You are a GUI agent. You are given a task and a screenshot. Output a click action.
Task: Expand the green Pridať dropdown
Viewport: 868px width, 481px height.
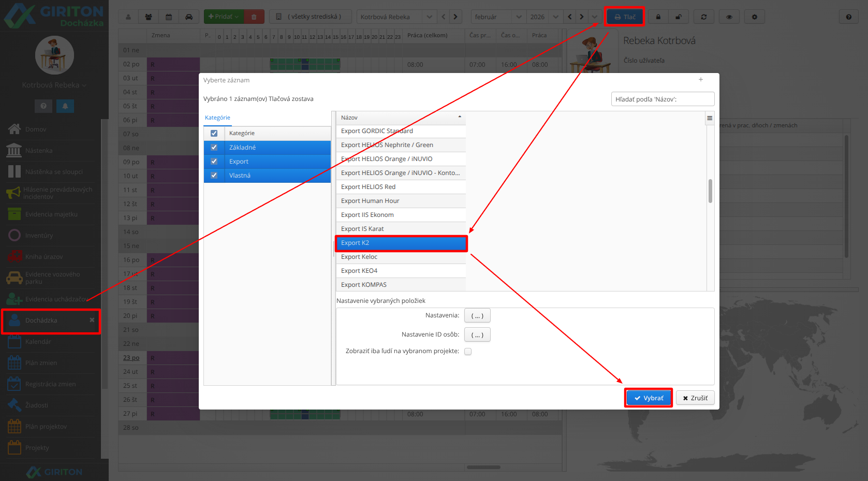[224, 17]
